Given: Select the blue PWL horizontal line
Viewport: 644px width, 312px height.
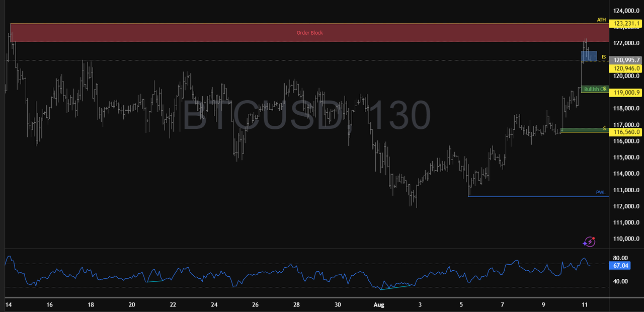Looking at the screenshot, I should point(538,196).
